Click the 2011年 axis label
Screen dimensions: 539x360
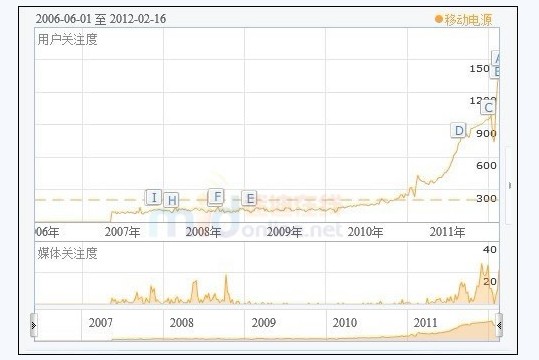pyautogui.click(x=447, y=232)
